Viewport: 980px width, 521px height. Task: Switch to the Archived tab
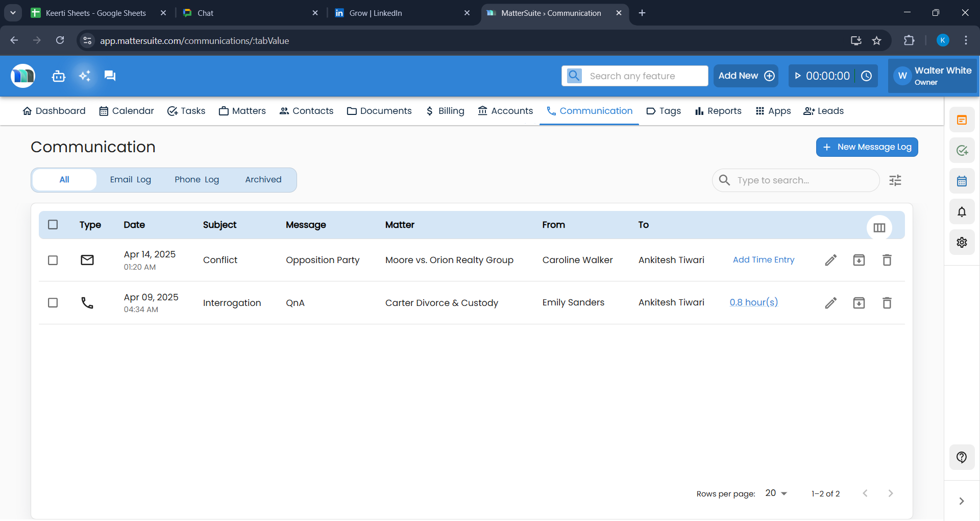[263, 179]
